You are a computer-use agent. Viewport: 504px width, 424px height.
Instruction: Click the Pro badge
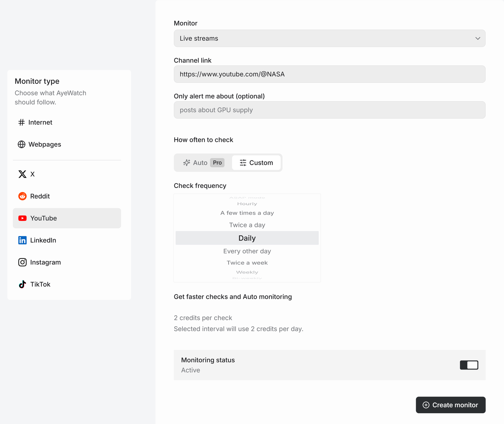point(217,163)
